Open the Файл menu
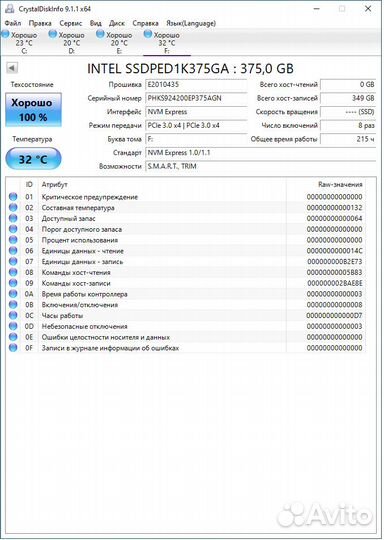Screen dimensions: 384x540 point(13,23)
